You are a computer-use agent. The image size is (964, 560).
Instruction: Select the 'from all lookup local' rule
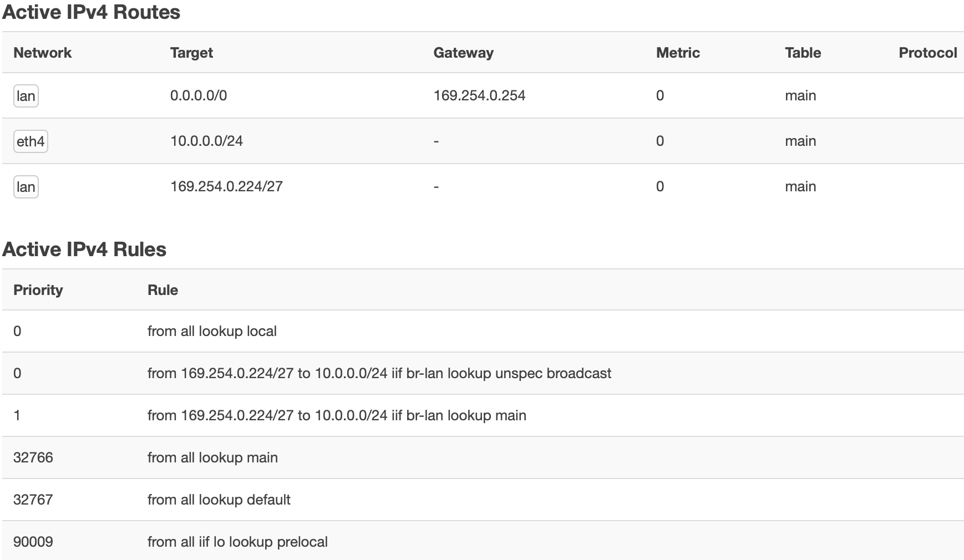pos(483,331)
